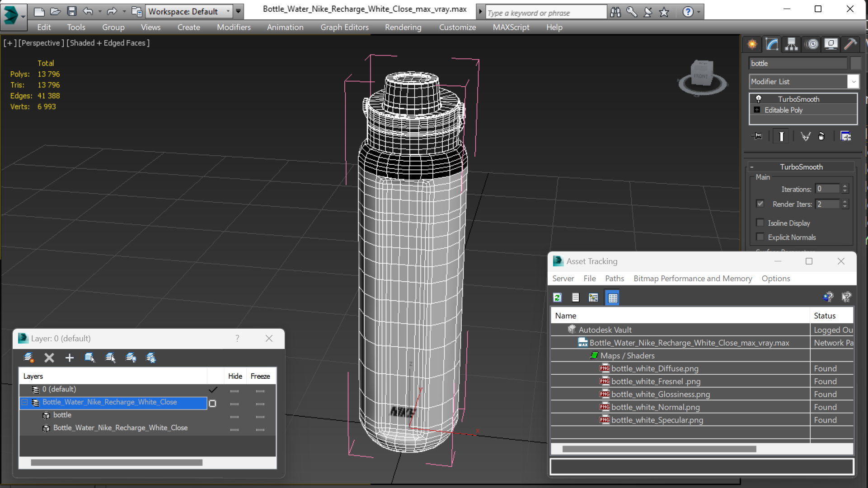Open the Redo history dropdown arrow
This screenshot has width=868, height=488.
tap(124, 11)
